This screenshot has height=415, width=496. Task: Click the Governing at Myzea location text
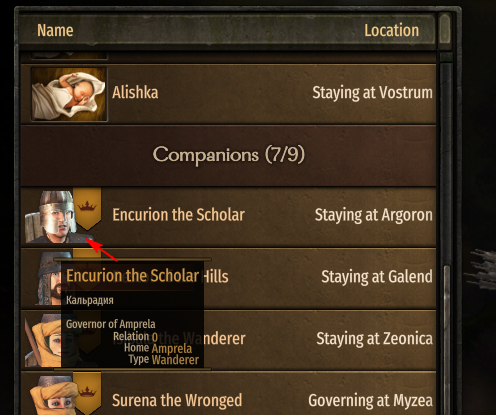click(x=370, y=401)
